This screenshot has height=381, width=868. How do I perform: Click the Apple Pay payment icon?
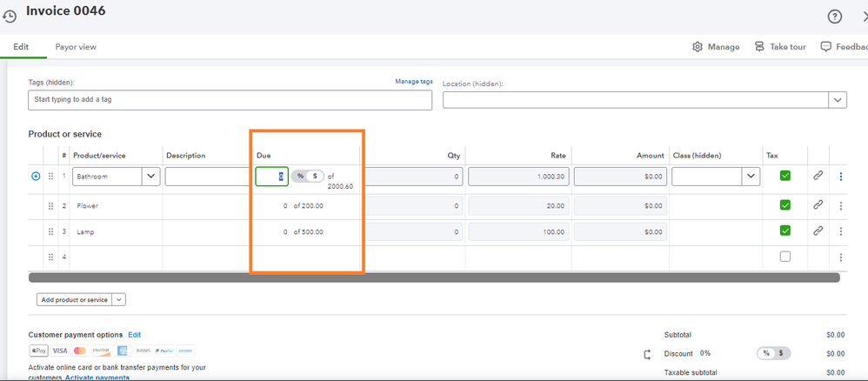39,351
